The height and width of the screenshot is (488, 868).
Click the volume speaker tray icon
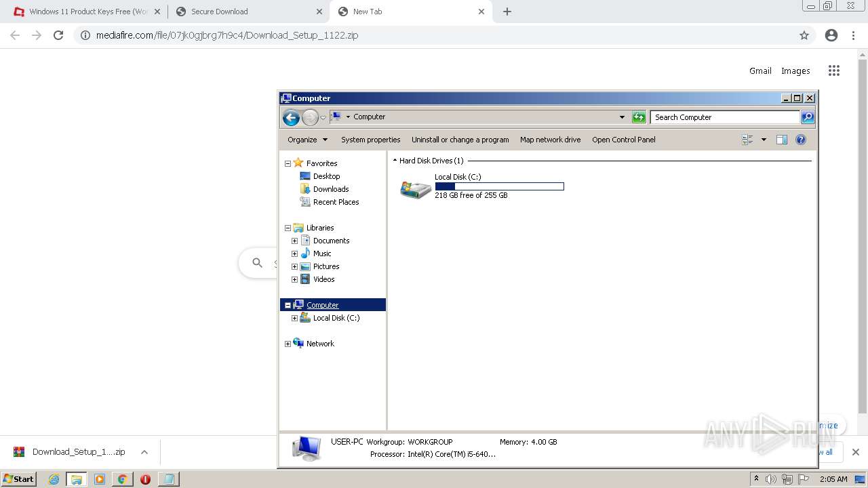point(771,479)
